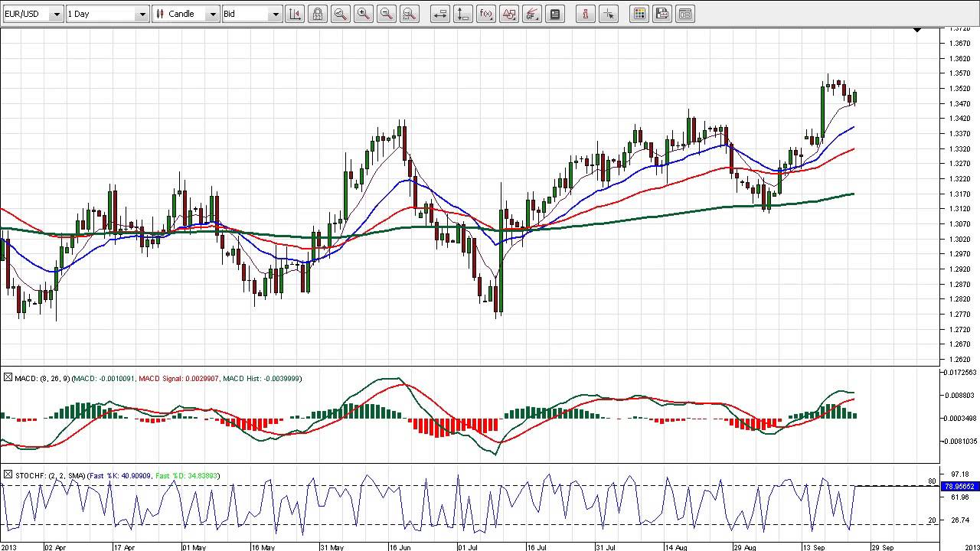
Task: Open the color grid settings icon
Action: 639,14
